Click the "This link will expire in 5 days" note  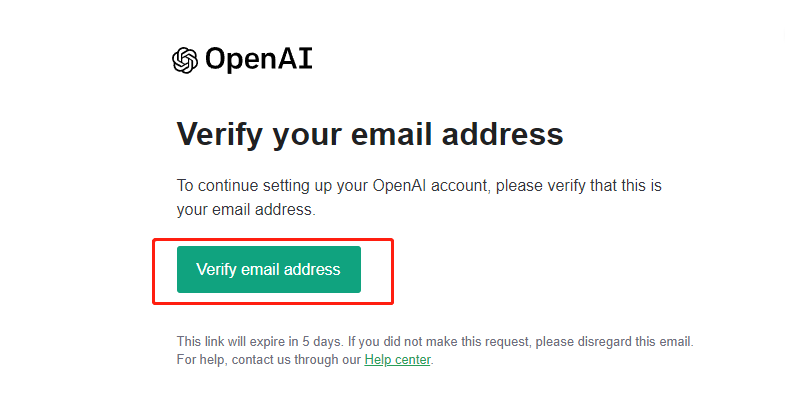tap(258, 342)
